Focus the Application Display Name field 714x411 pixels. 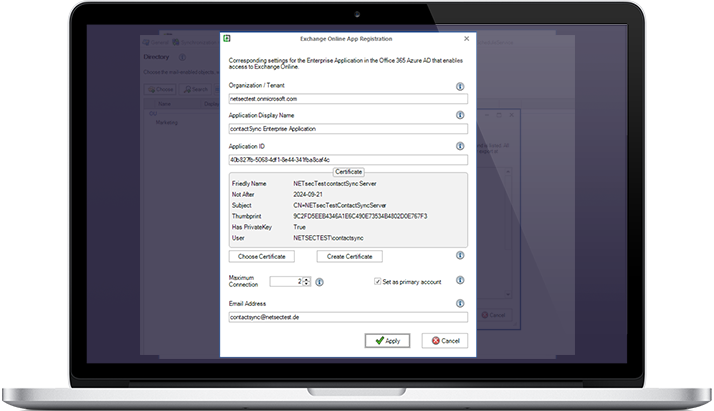[348, 129]
